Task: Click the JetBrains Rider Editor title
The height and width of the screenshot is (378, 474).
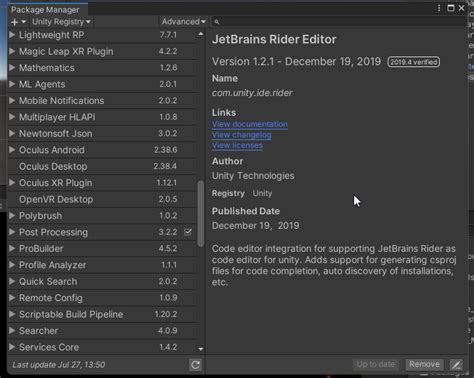Action: (x=274, y=39)
